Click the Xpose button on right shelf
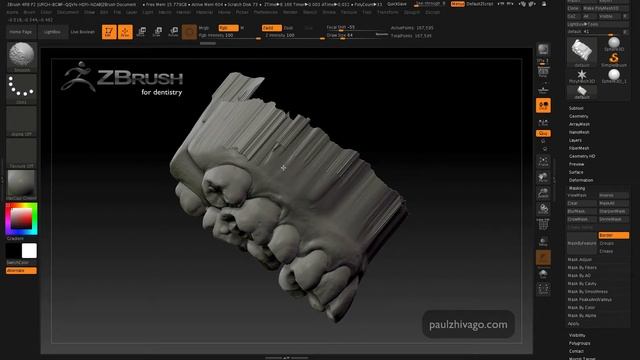This screenshot has width=640, height=360. coord(543,289)
